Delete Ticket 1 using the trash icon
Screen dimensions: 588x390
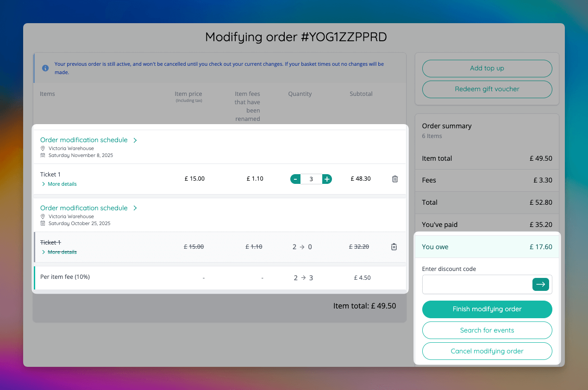click(394, 179)
